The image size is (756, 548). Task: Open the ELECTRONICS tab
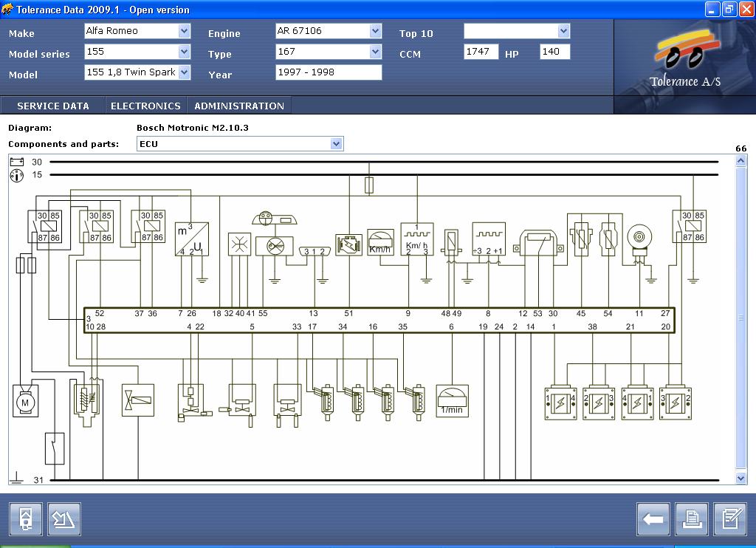(145, 106)
